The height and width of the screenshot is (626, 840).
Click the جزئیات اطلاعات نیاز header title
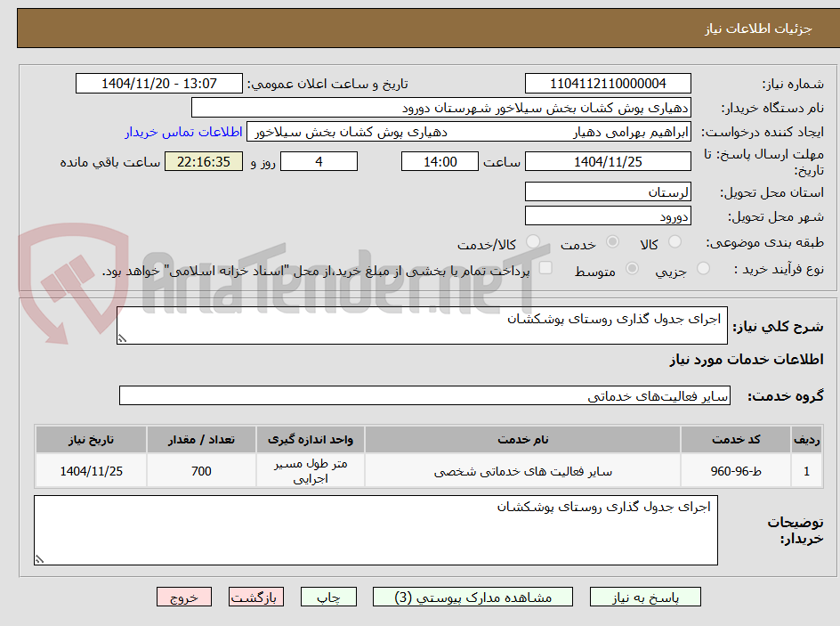click(758, 28)
